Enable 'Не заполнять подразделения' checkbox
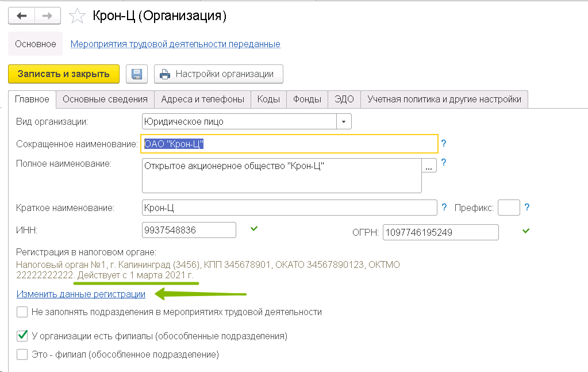The image size is (588, 372). tap(22, 312)
